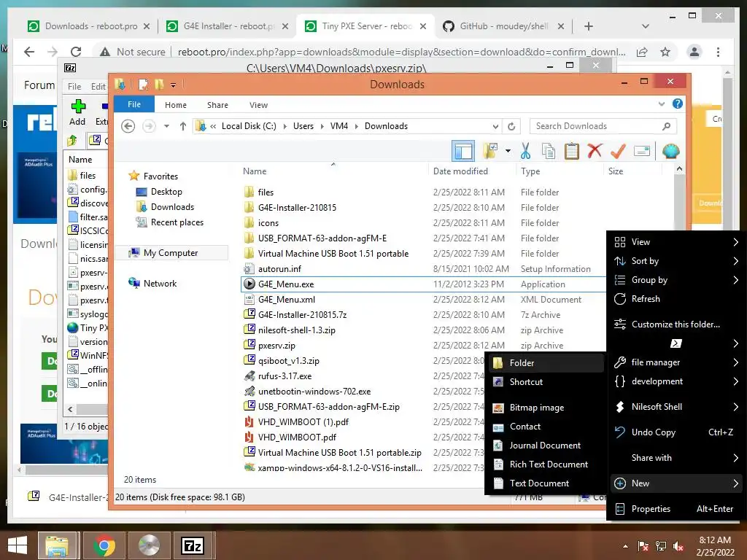Open Chrome from the taskbar

pos(104,545)
